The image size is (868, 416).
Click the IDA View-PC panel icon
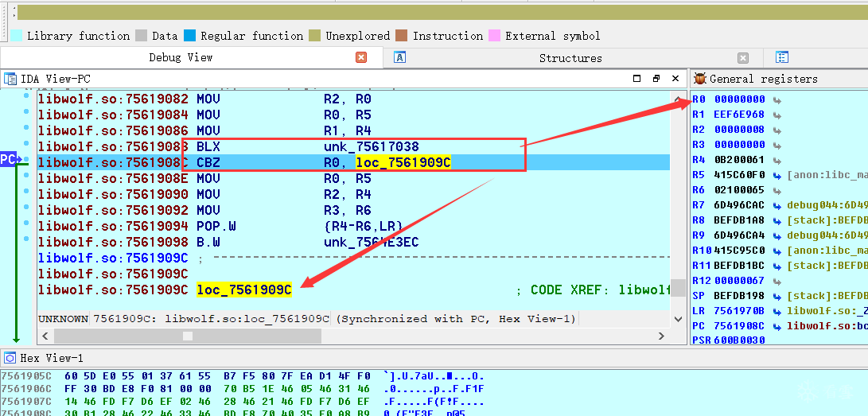pyautogui.click(x=10, y=79)
